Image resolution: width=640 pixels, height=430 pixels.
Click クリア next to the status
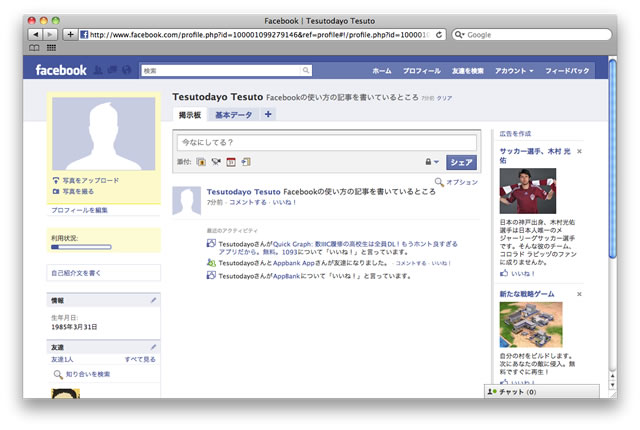point(444,98)
